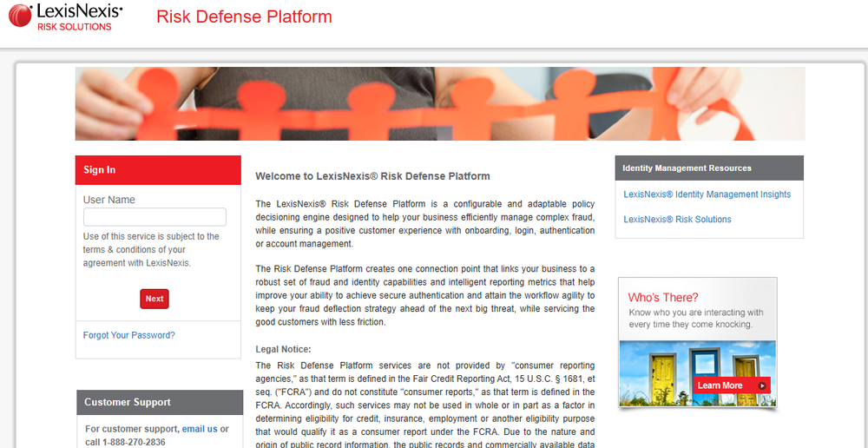The image size is (868, 448).
Task: Click the Customer Support panel header
Action: (160, 402)
